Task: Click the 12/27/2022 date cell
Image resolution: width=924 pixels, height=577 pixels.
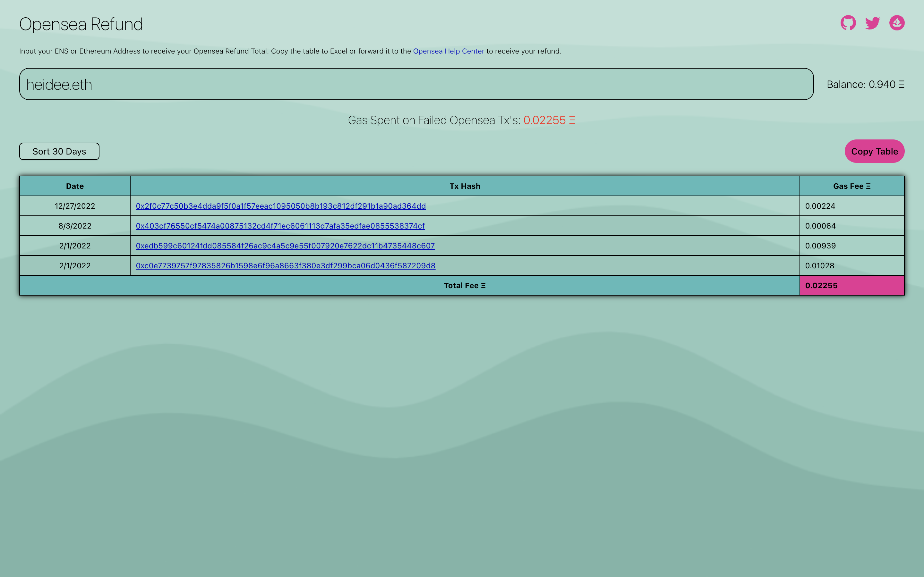Action: tap(75, 206)
